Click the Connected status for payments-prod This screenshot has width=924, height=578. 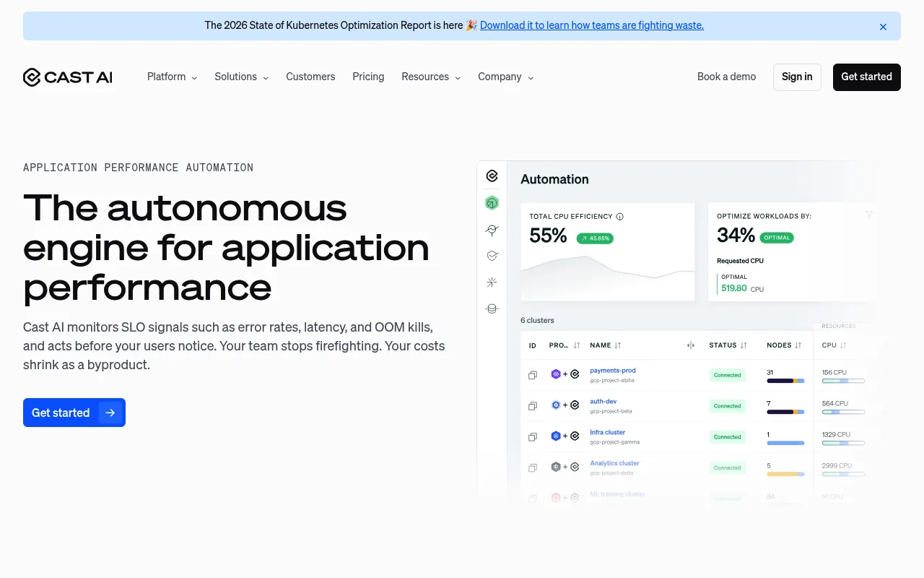pyautogui.click(x=727, y=375)
